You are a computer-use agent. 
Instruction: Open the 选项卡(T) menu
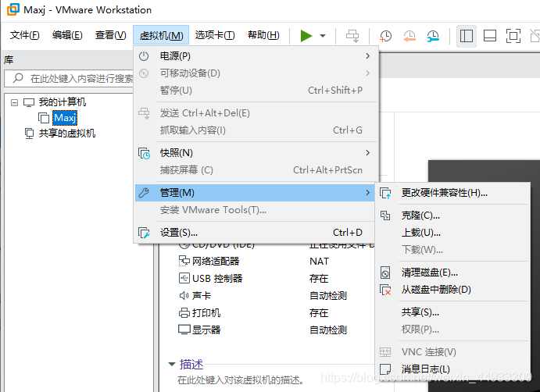pyautogui.click(x=215, y=35)
